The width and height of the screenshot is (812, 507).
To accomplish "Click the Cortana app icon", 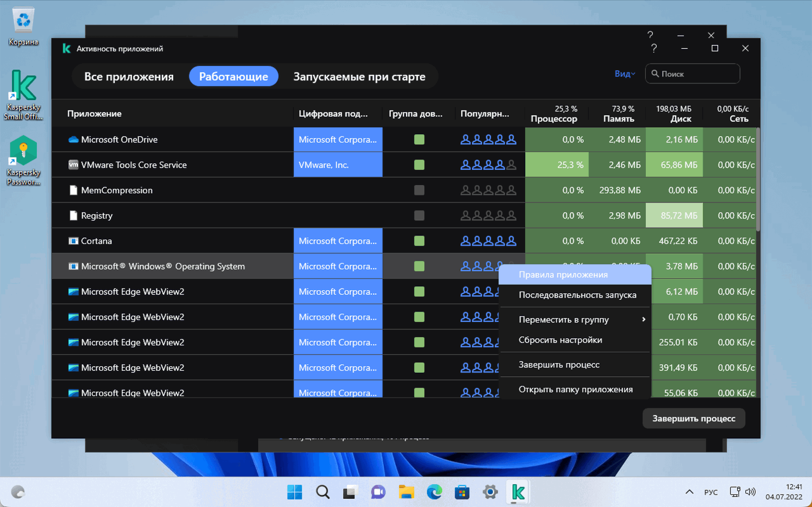I will pyautogui.click(x=74, y=241).
